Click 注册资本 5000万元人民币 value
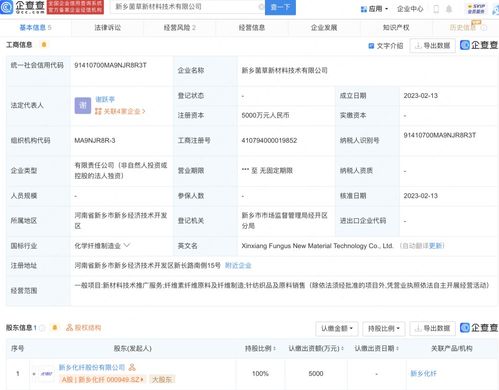Screen dimensions: 499x390 pyautogui.click(x=265, y=115)
